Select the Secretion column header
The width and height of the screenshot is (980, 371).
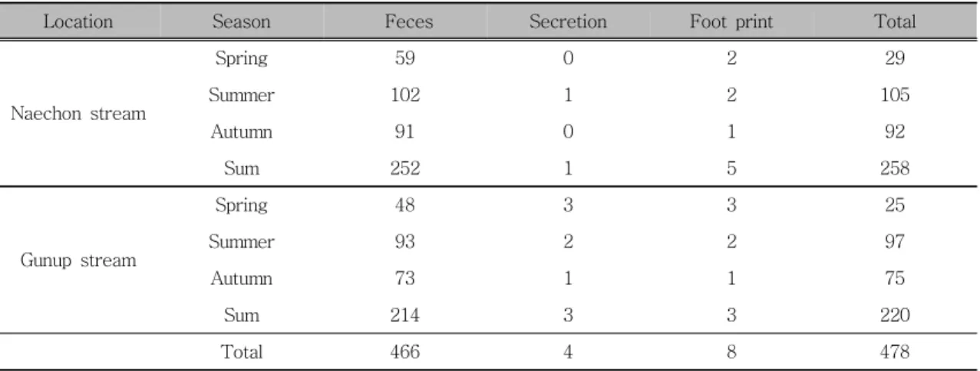(568, 22)
